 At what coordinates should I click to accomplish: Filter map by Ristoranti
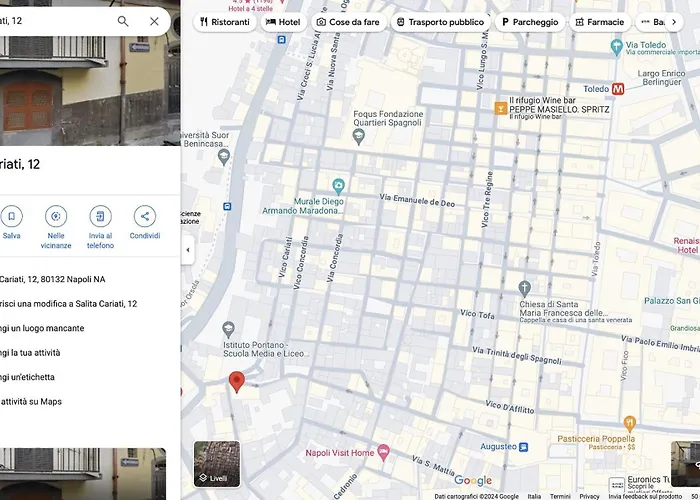(x=225, y=22)
